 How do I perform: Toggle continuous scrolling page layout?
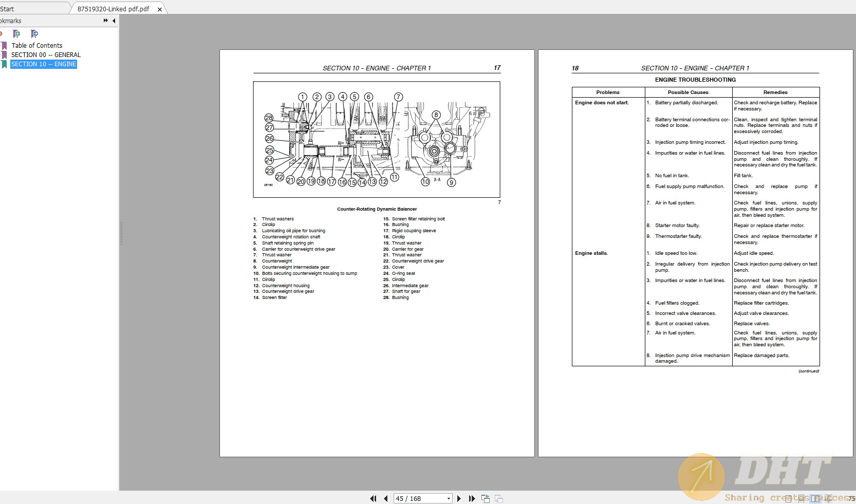coord(802,498)
